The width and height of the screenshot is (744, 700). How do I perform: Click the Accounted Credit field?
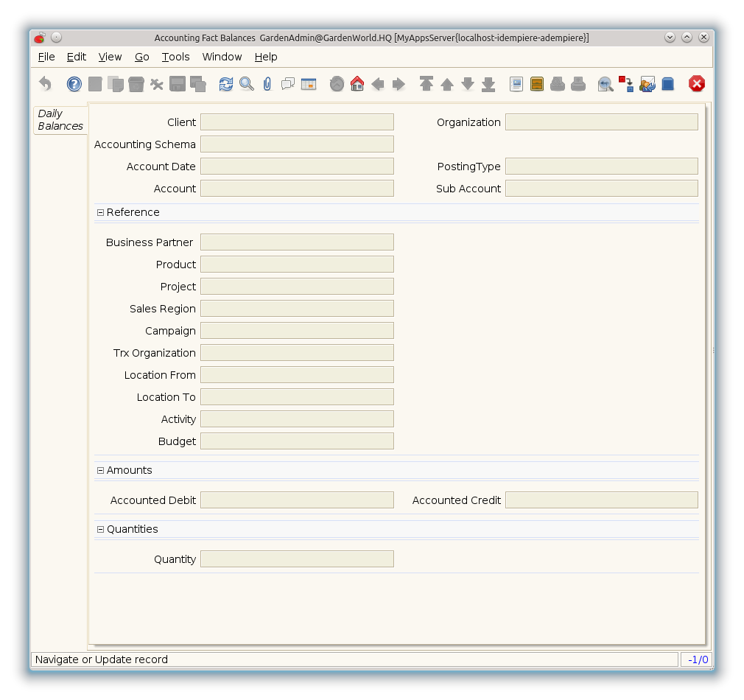click(601, 500)
